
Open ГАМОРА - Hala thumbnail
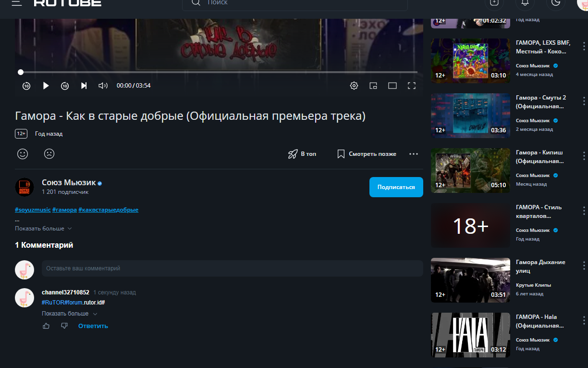tap(470, 335)
